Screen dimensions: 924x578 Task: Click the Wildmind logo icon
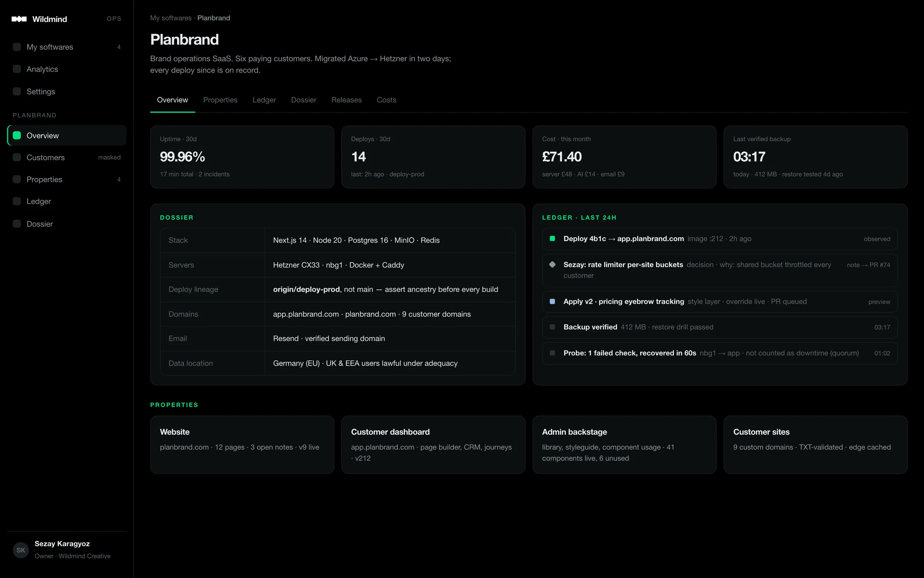tap(19, 19)
